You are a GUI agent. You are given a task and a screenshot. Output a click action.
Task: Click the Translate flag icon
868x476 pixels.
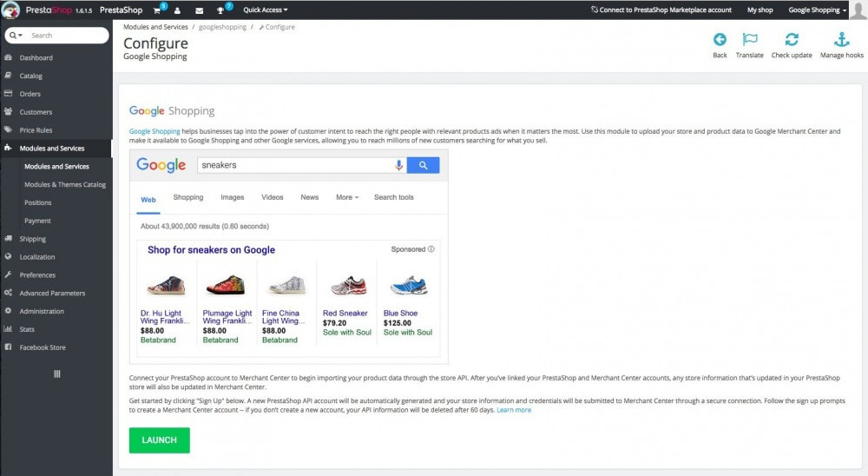[x=750, y=39]
